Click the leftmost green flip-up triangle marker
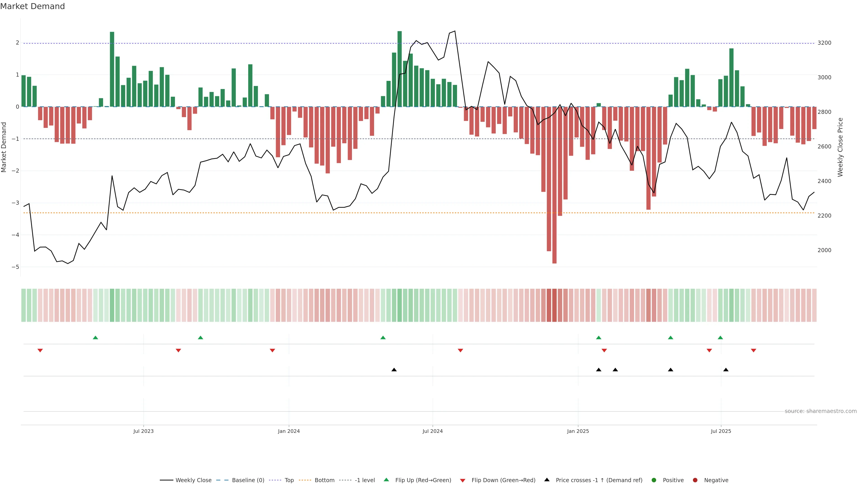868x488 pixels. 95,338
